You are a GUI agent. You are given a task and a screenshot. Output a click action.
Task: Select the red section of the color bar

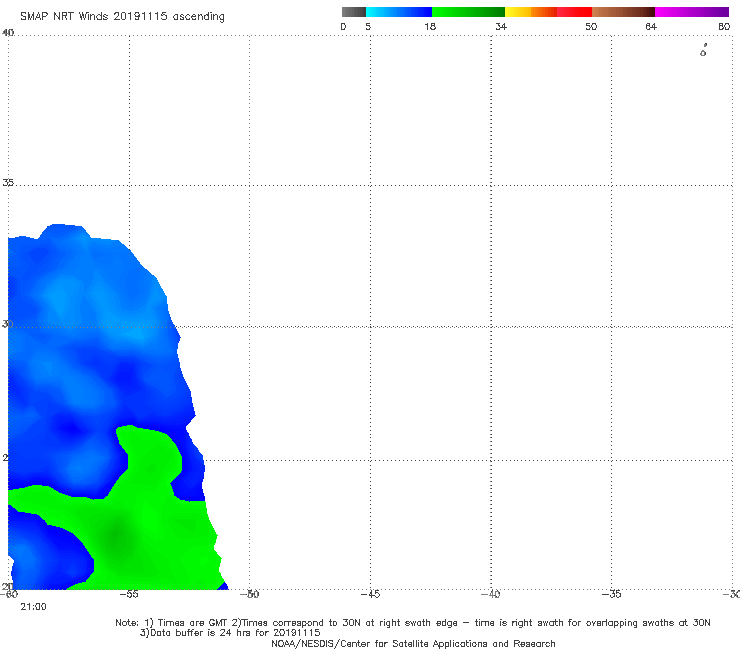[x=574, y=12]
